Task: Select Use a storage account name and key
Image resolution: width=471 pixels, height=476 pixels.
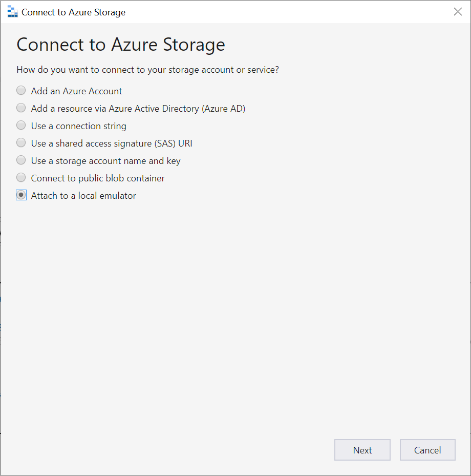Action: [21, 160]
